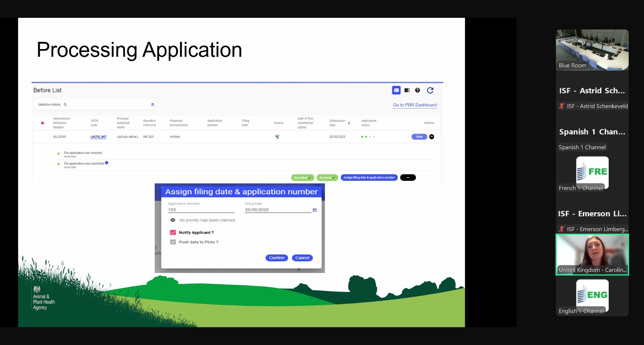Open the Filing Date calendar picker
This screenshot has width=644, height=345.
coord(315,210)
